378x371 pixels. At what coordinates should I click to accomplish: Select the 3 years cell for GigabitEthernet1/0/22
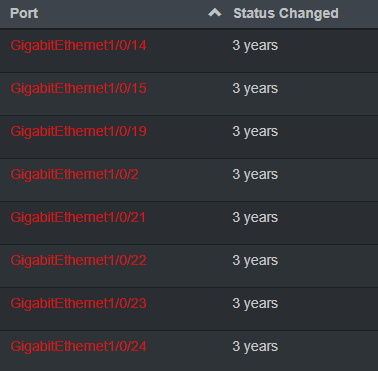[255, 261]
